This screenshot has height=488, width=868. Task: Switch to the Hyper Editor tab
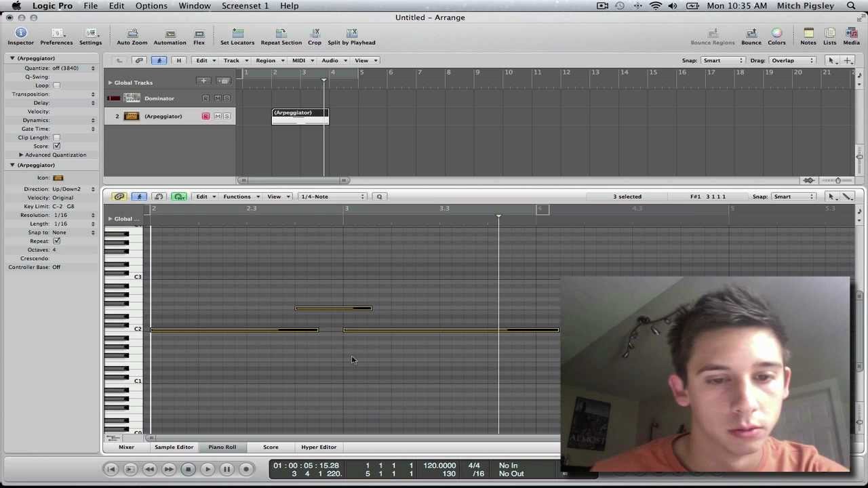[x=319, y=447]
